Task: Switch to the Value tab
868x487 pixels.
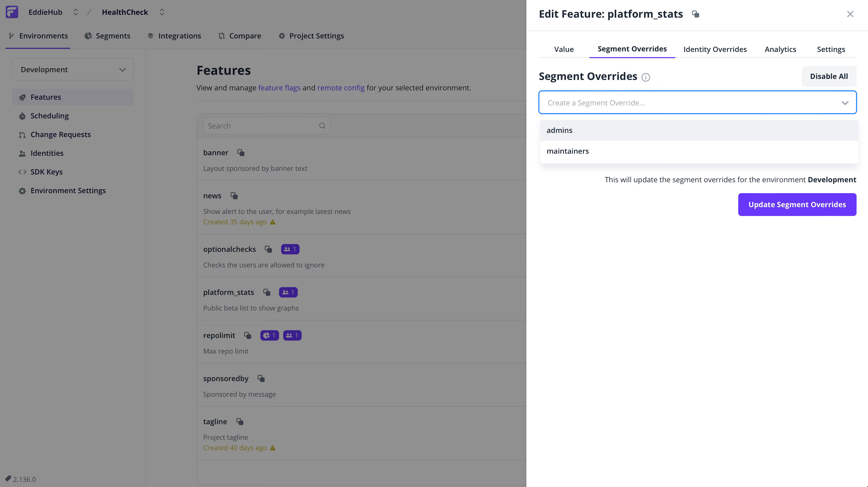Action: click(x=564, y=49)
